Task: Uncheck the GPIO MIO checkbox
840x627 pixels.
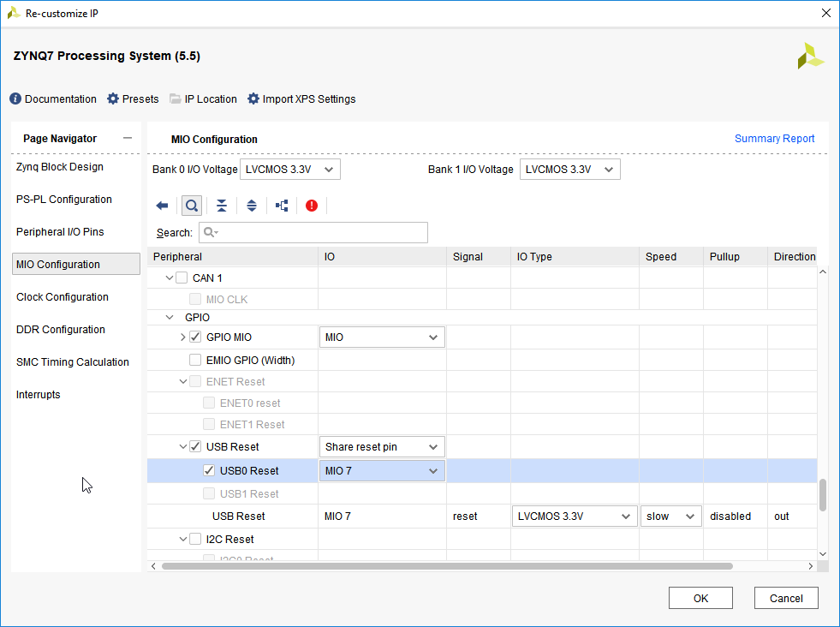Action: (195, 337)
